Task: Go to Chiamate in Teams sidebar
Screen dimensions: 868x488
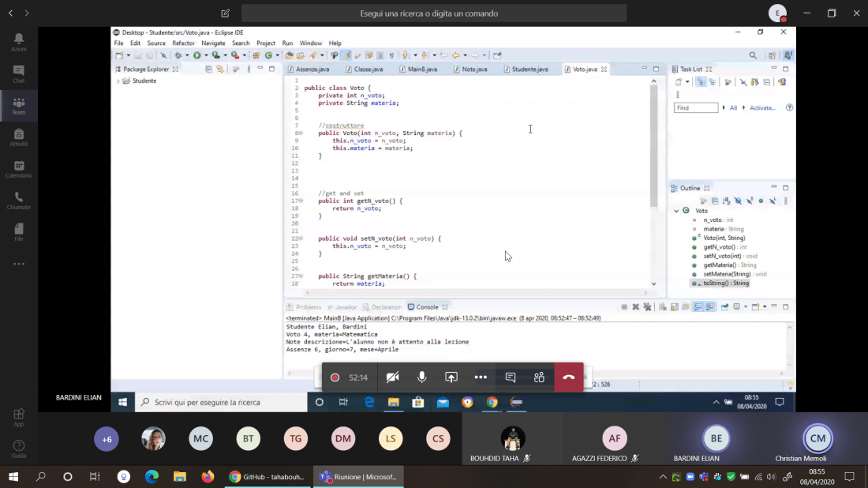Action: click(19, 201)
